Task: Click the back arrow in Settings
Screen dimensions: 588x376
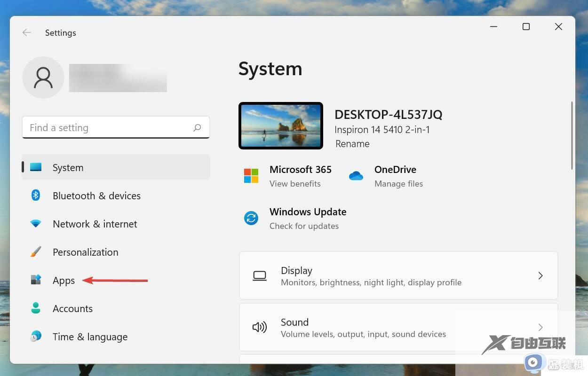Action: click(27, 32)
